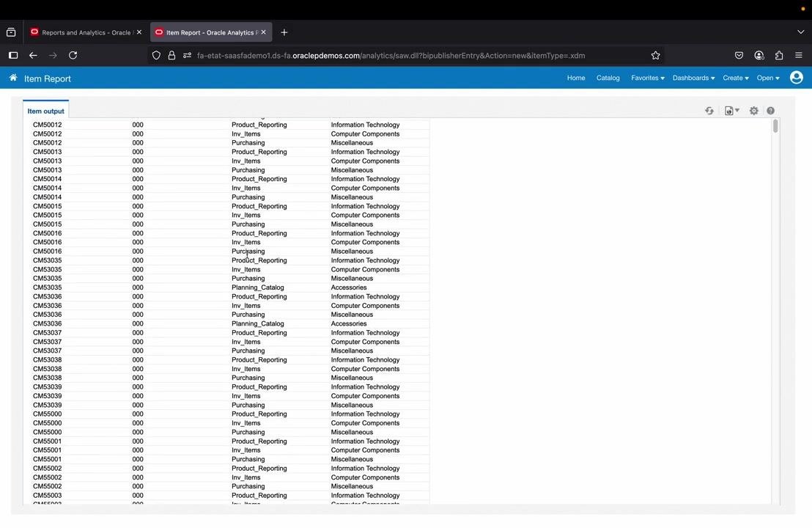Expand the Favorites dropdown menu

pyautogui.click(x=647, y=78)
